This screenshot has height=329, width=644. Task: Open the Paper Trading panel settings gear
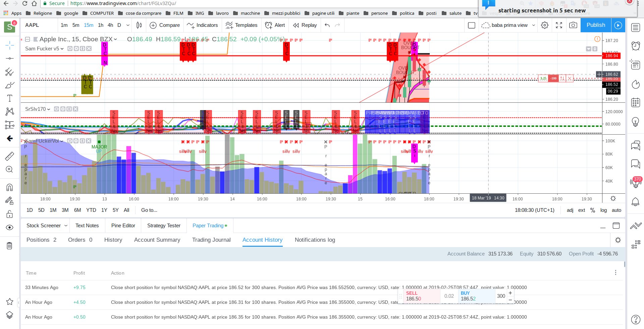(618, 240)
